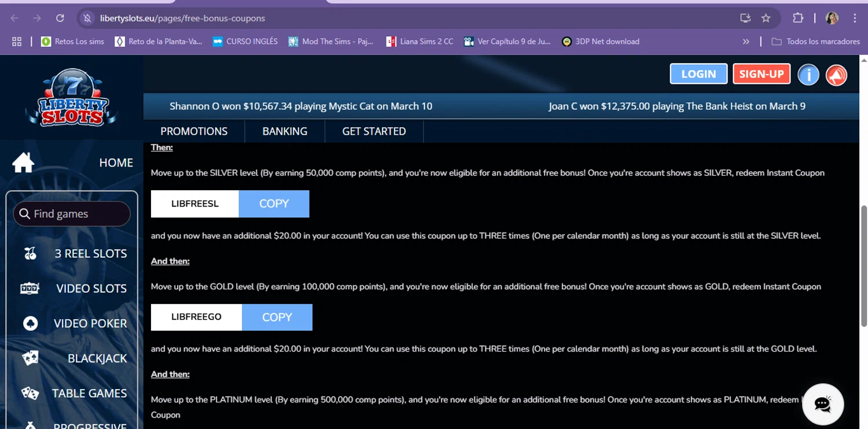Open the PROMOTIONS menu
The width and height of the screenshot is (868, 429).
tap(194, 131)
